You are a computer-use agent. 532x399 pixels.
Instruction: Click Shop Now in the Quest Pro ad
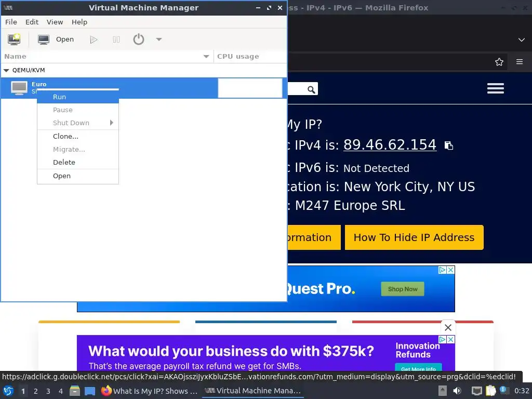403,289
